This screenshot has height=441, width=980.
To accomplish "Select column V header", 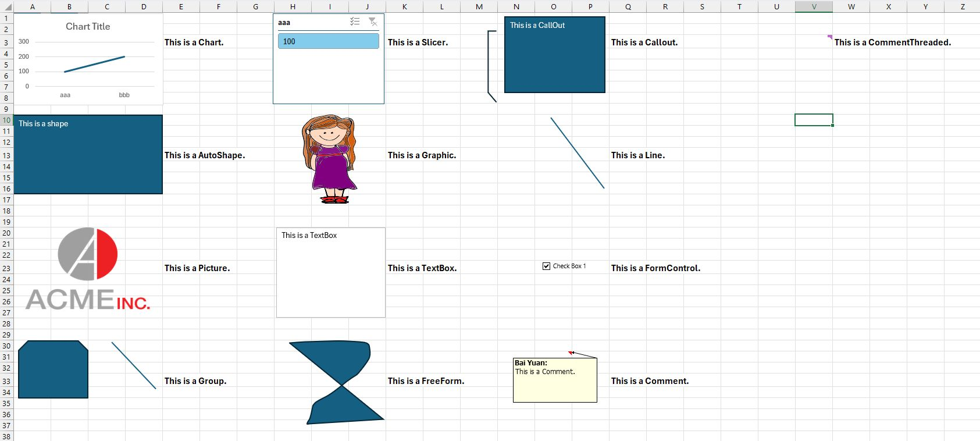I will (814, 6).
